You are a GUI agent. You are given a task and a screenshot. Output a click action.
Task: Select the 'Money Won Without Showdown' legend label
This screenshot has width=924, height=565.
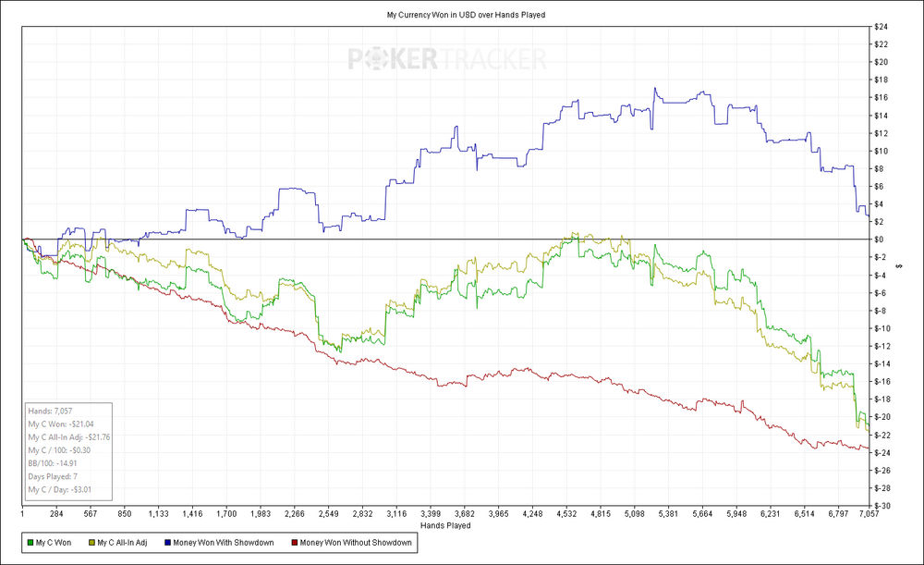point(356,543)
